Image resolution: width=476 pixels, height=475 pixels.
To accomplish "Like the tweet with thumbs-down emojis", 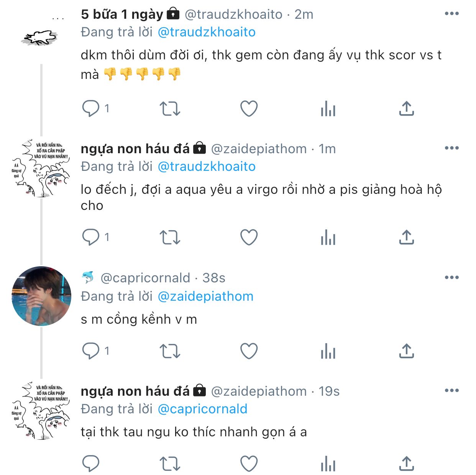I will (x=249, y=108).
